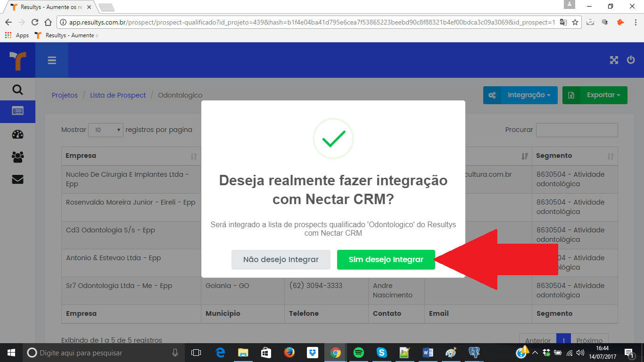This screenshot has height=362, width=644.
Task: Open the users group sidebar icon
Action: click(17, 157)
